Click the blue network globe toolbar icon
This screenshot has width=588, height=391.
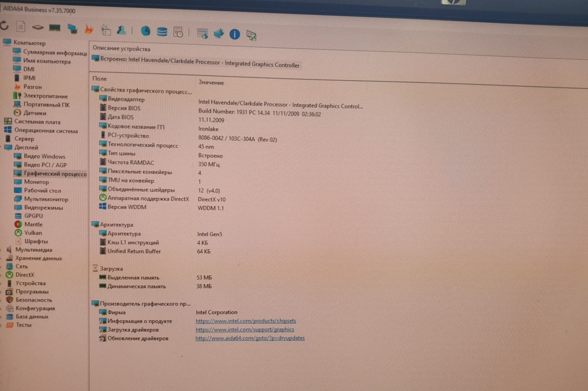coord(219,34)
